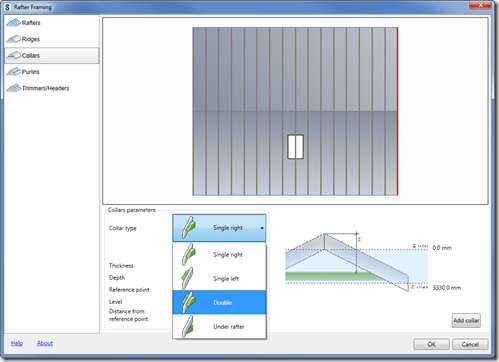Dismiss dialog with Cancel button
The image size is (499, 362).
(x=470, y=344)
